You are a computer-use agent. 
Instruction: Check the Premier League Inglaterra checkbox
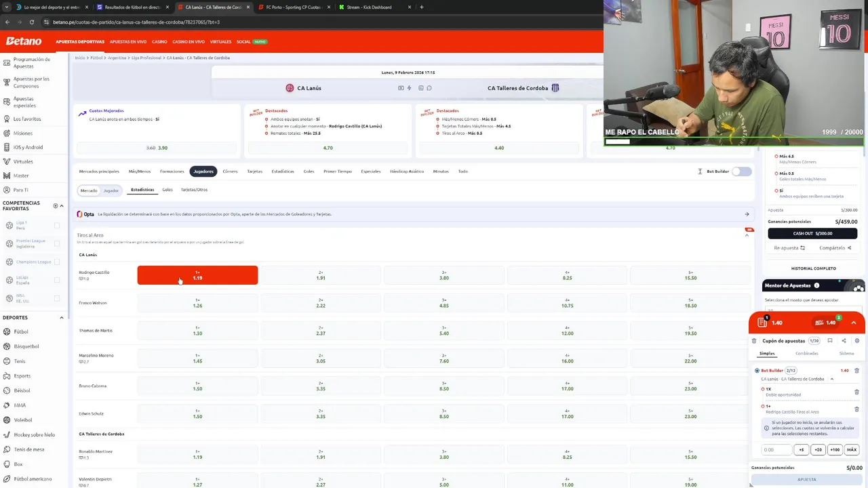(x=56, y=243)
